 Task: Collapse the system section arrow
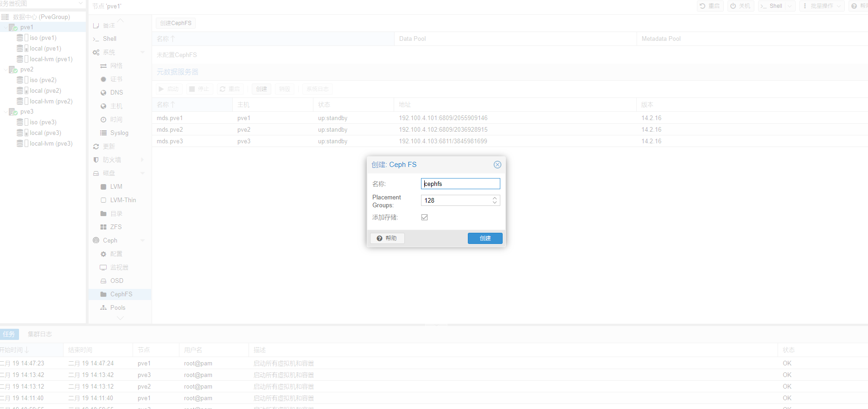142,52
